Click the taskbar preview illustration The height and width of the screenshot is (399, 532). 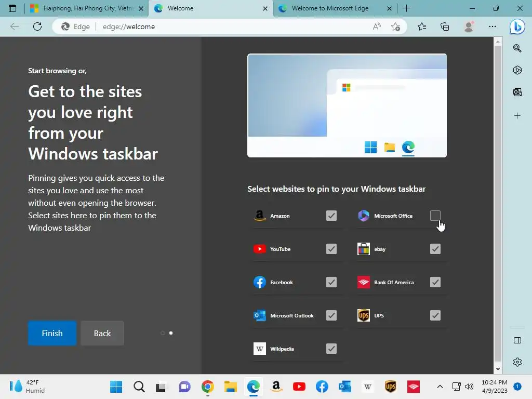347,105
